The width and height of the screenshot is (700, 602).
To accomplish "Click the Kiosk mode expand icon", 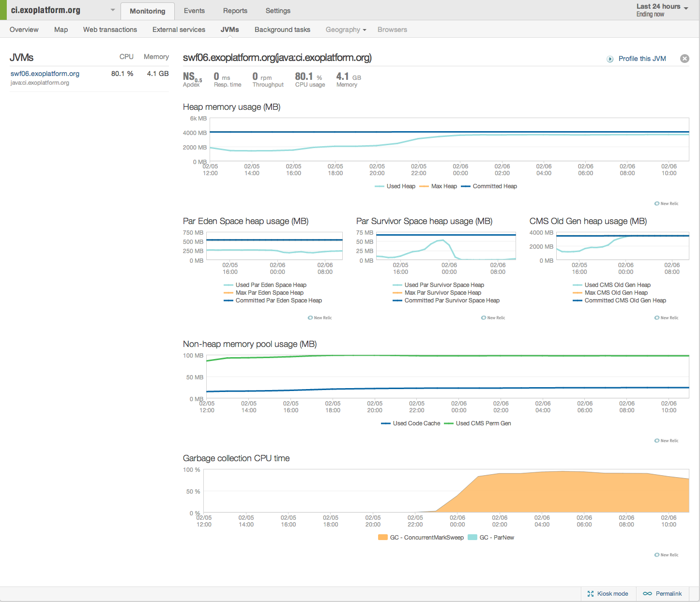I will click(x=590, y=594).
